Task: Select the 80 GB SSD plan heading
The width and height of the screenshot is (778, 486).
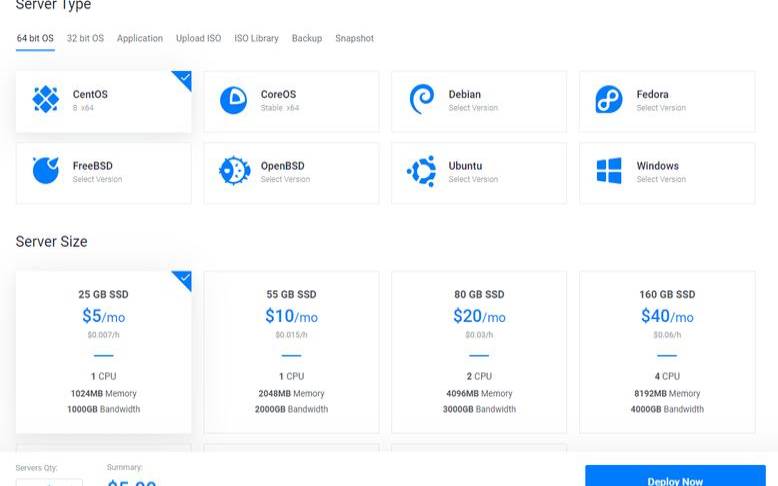Action: pos(479,294)
